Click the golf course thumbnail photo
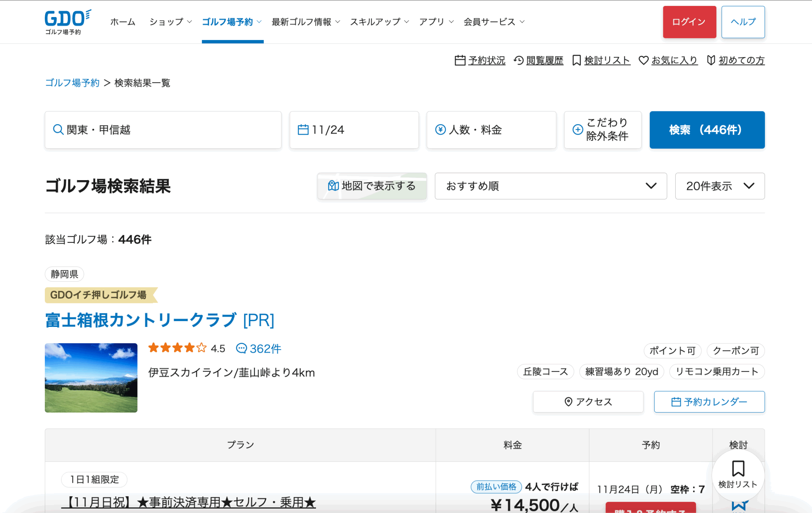Image resolution: width=812 pixels, height=513 pixels. pyautogui.click(x=91, y=377)
